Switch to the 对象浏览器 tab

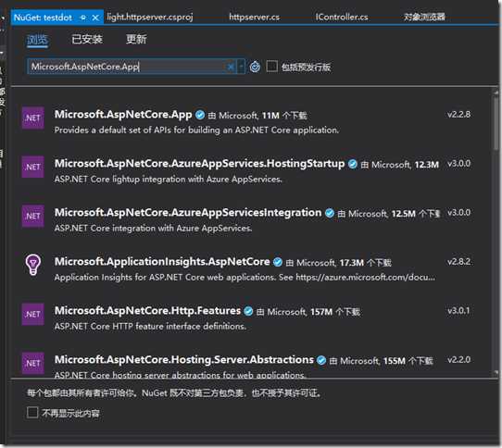pyautogui.click(x=424, y=17)
